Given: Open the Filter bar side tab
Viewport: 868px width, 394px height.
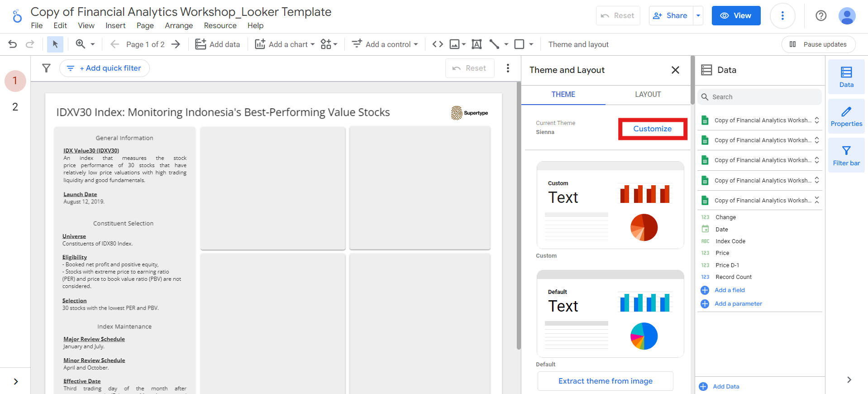Looking at the screenshot, I should click(846, 156).
